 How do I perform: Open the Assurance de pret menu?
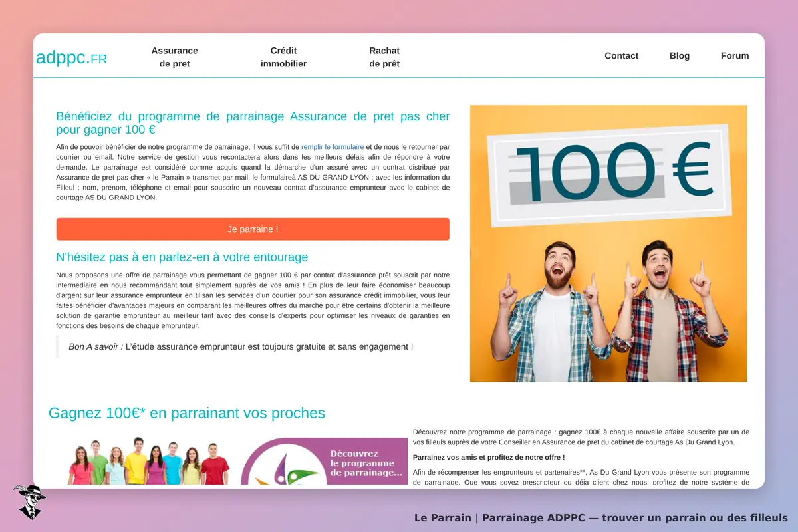pyautogui.click(x=174, y=57)
